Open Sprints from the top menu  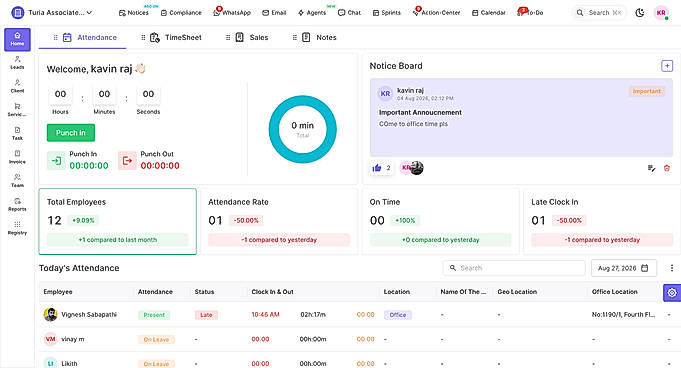[387, 13]
